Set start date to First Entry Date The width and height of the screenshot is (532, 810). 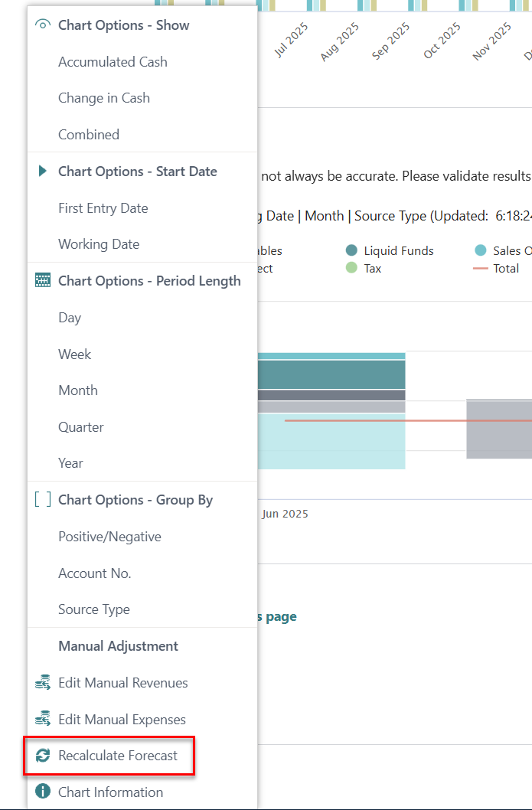(x=103, y=208)
